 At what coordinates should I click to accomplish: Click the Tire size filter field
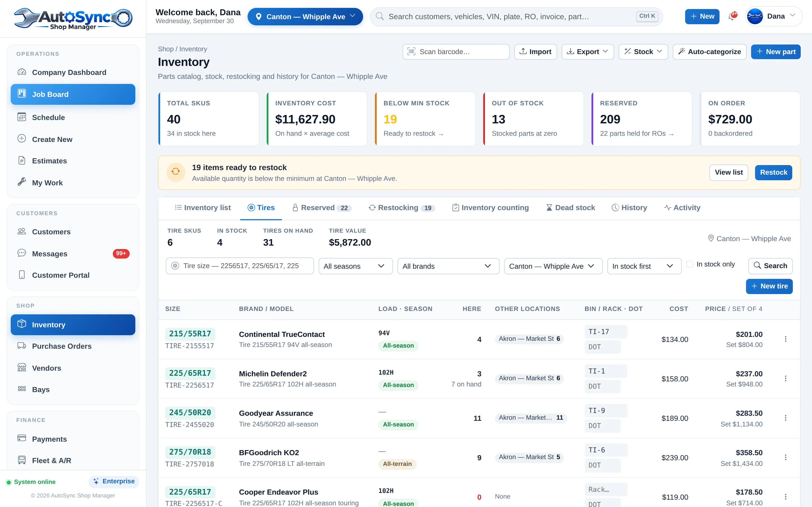pyautogui.click(x=240, y=266)
